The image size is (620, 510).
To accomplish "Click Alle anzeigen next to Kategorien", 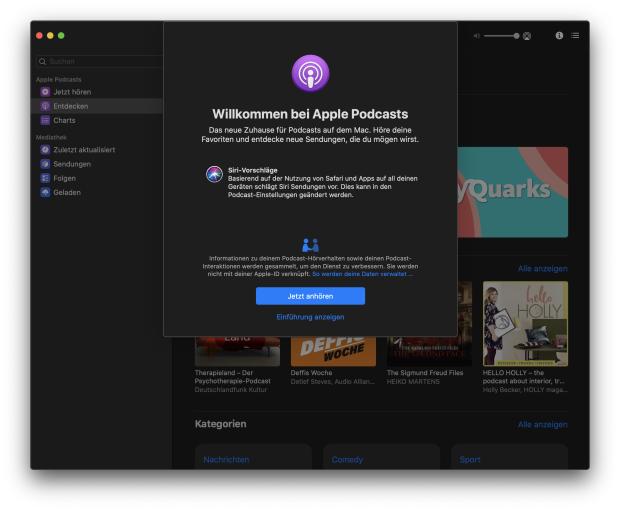I will (x=542, y=424).
